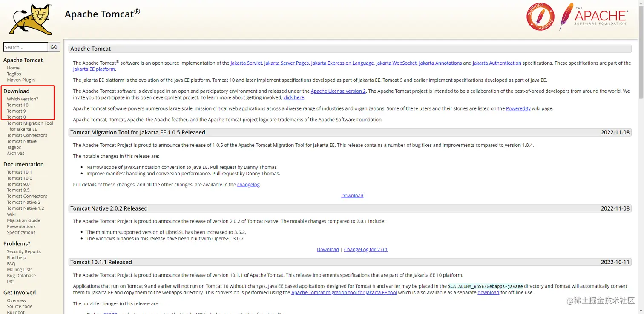Follow the Jakarta Server Pages link
This screenshot has height=314, width=644.
point(287,63)
